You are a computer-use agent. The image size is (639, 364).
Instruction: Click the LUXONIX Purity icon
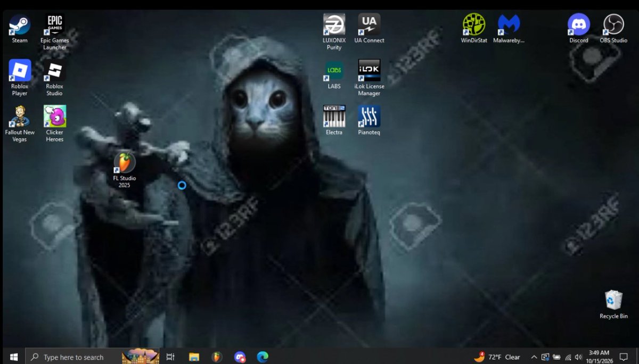[334, 32]
